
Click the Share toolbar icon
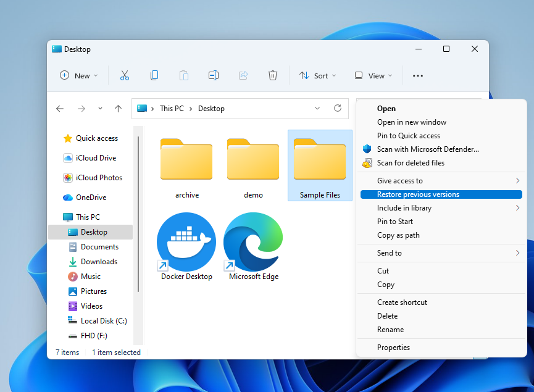click(x=243, y=75)
